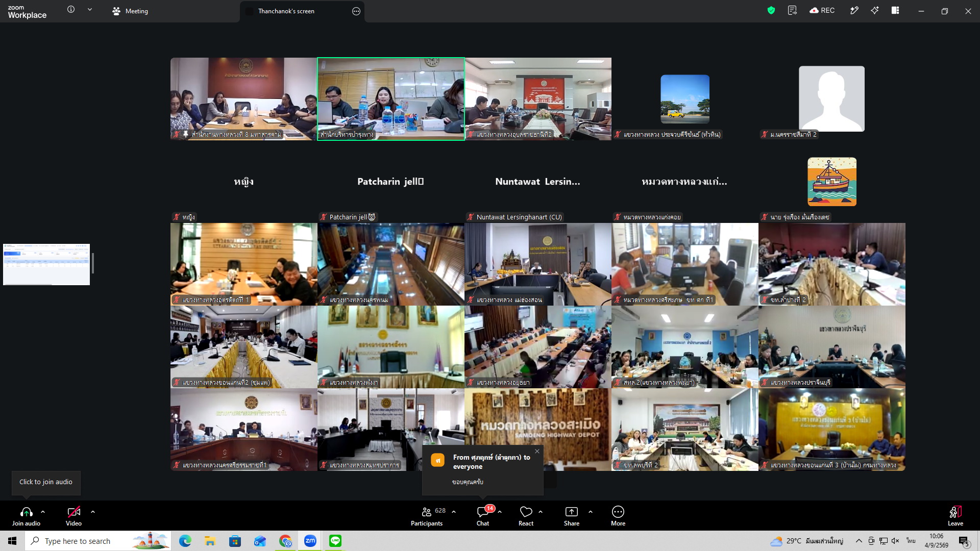The image size is (980, 551).
Task: Toggle the cloud REC recording indicator
Action: [x=822, y=11]
